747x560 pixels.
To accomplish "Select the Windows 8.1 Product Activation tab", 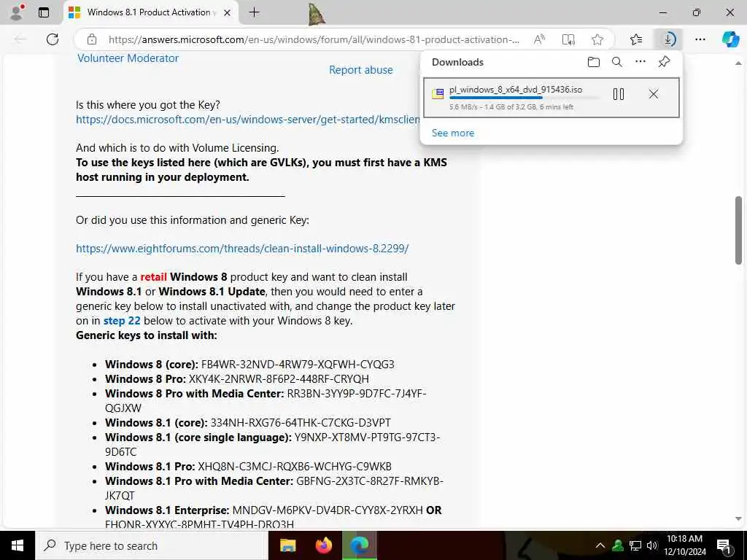I will pos(150,12).
